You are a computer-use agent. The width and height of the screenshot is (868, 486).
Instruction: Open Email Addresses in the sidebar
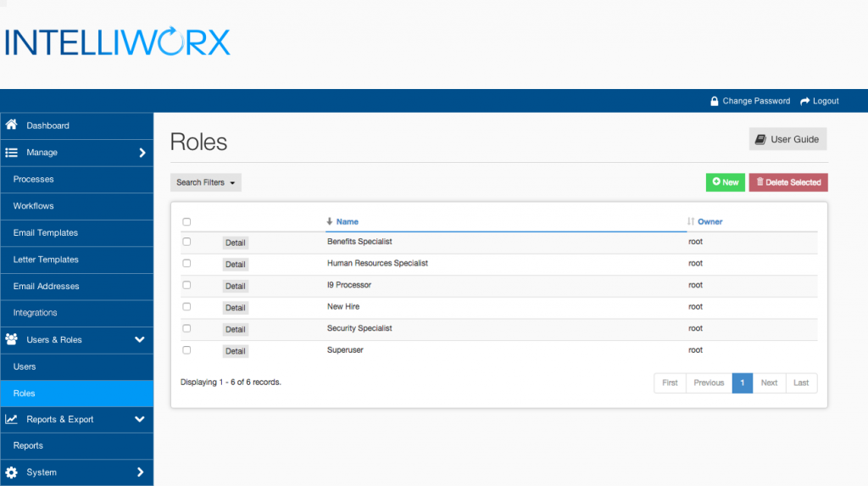coord(77,287)
